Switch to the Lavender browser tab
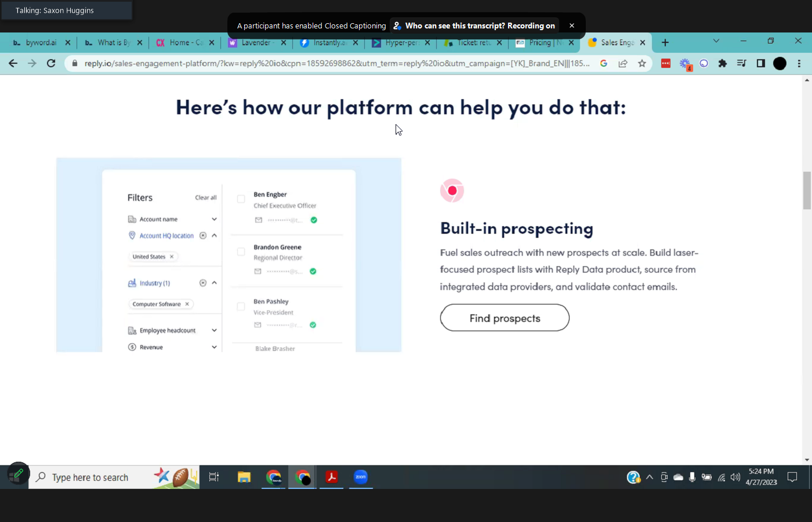The height and width of the screenshot is (522, 812). click(255, 42)
